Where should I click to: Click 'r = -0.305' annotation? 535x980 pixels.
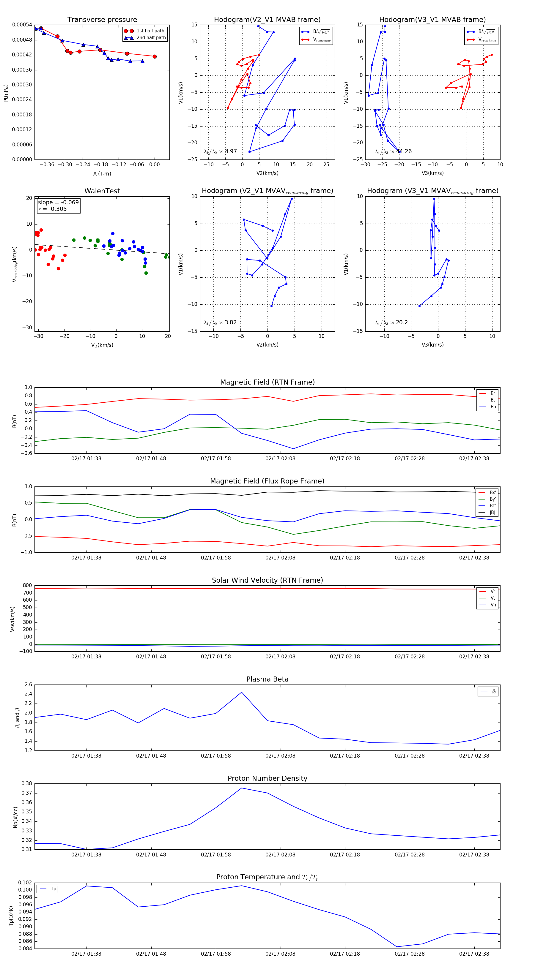[53, 209]
